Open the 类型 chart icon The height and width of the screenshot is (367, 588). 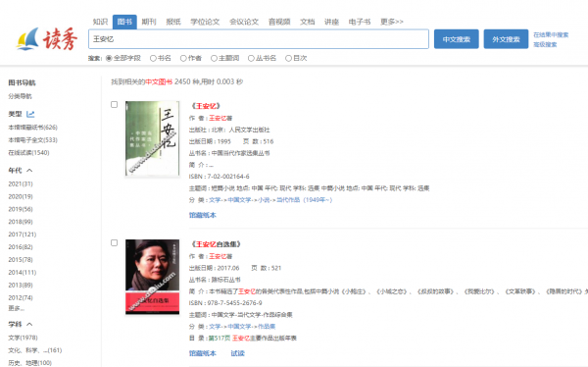coord(30,114)
